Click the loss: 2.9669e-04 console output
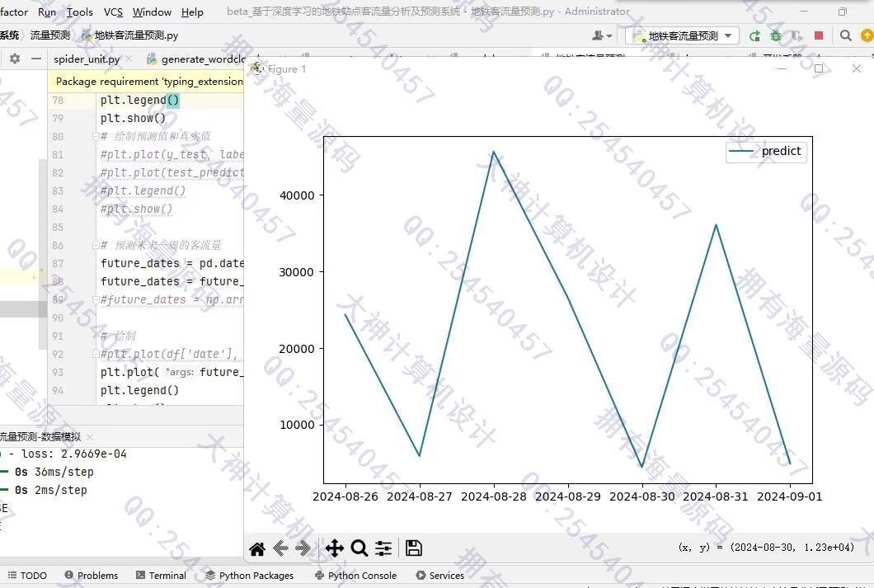Viewport: 874px width, 588px height. 73,454
